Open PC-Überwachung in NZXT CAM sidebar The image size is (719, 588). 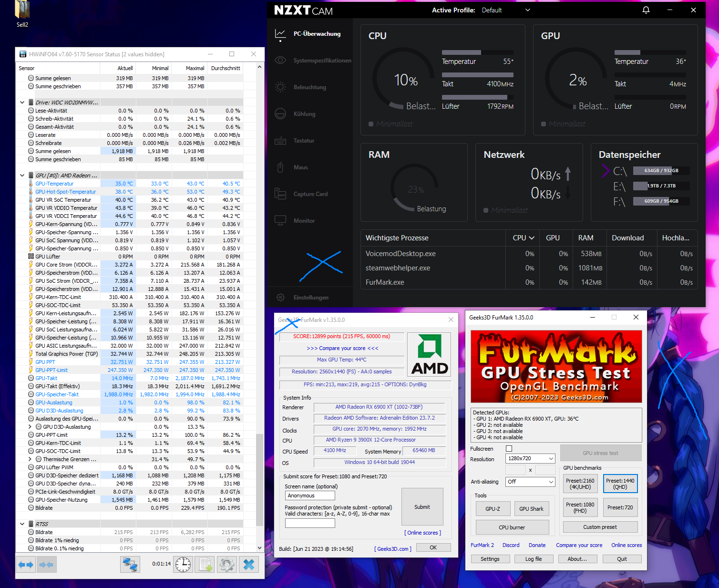tap(317, 34)
